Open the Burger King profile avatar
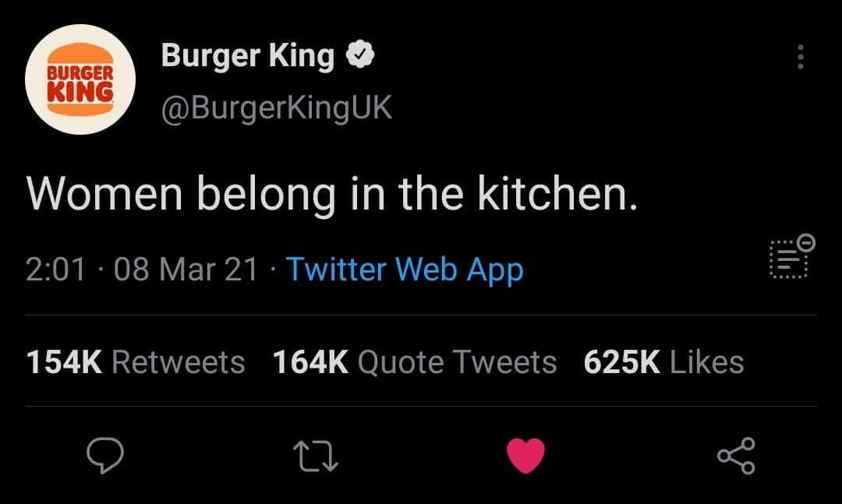 [80, 79]
